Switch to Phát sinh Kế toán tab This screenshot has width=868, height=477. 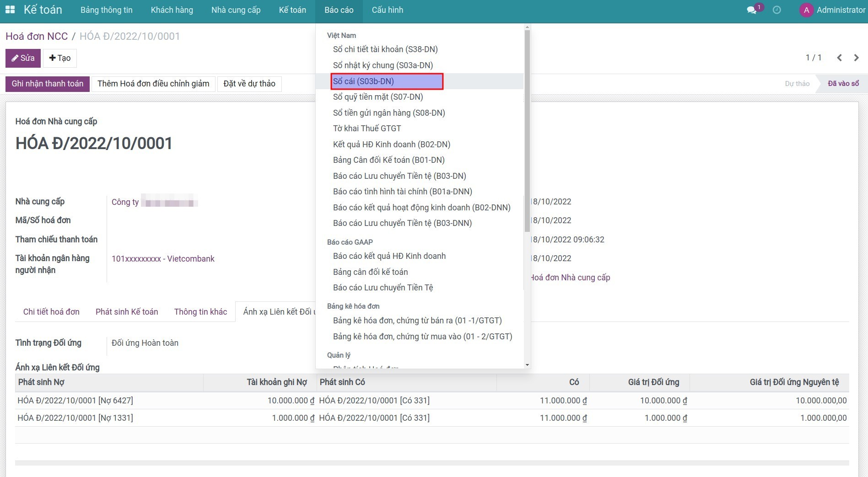[x=127, y=312]
